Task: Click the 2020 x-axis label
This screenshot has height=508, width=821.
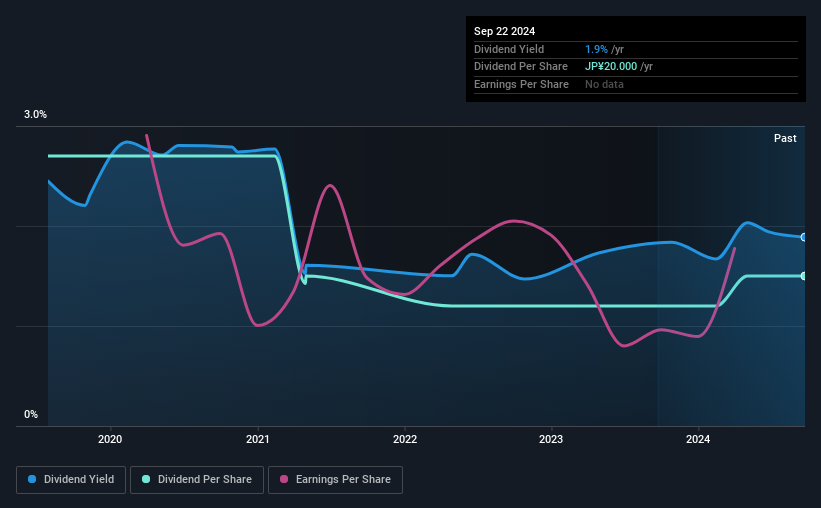Action: click(x=110, y=439)
